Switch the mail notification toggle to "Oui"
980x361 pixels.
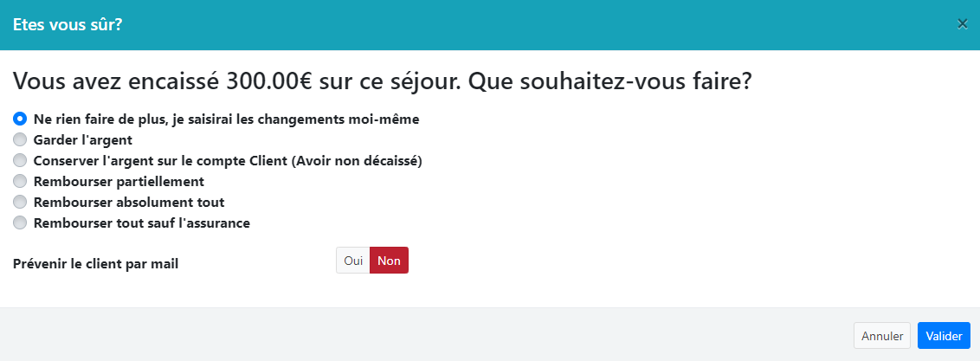point(353,261)
